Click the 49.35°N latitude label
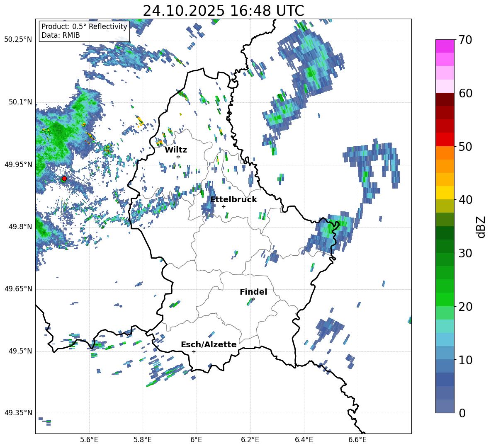The height and width of the screenshot is (448, 491). click(18, 413)
